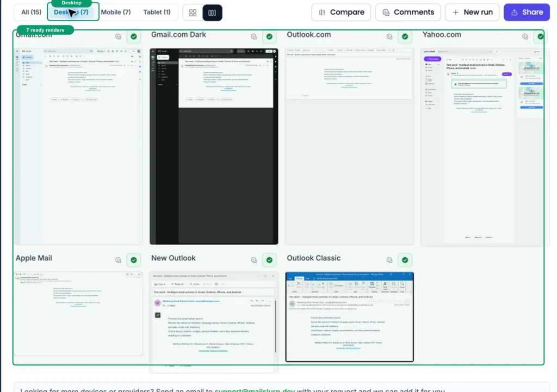The width and height of the screenshot is (557, 392).
Task: Open the Gmail.com Dark preview thumbnail
Action: point(214,146)
